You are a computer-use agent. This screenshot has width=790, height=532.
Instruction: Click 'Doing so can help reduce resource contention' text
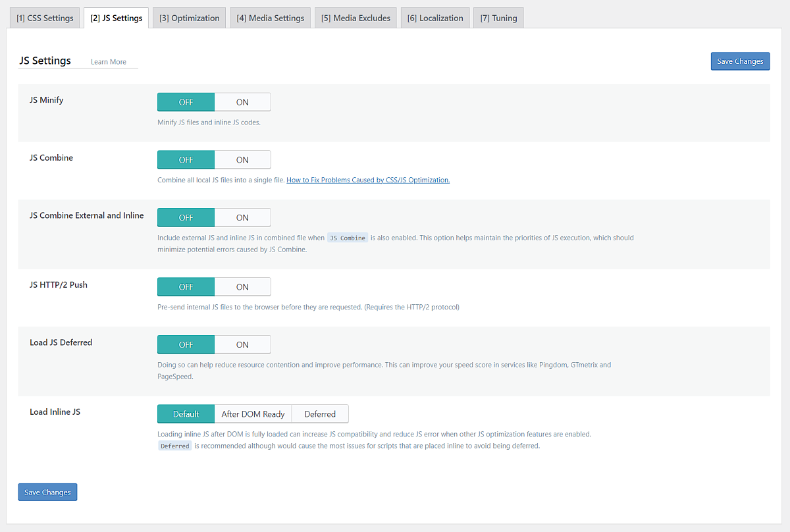[384, 371]
